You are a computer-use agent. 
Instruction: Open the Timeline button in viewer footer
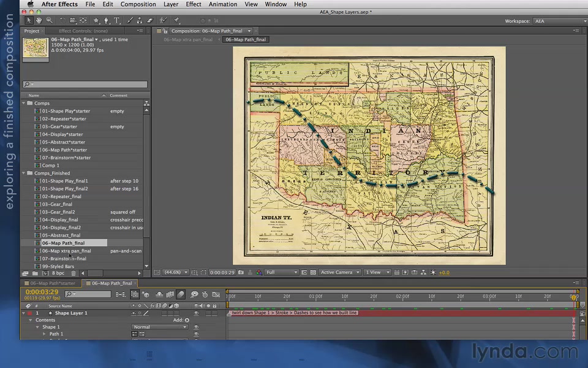point(415,272)
